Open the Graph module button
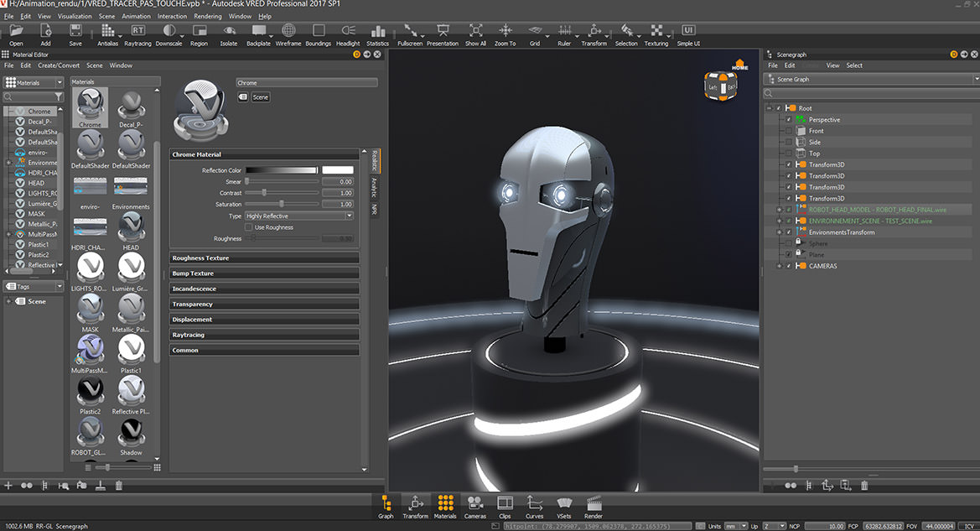 pos(386,507)
